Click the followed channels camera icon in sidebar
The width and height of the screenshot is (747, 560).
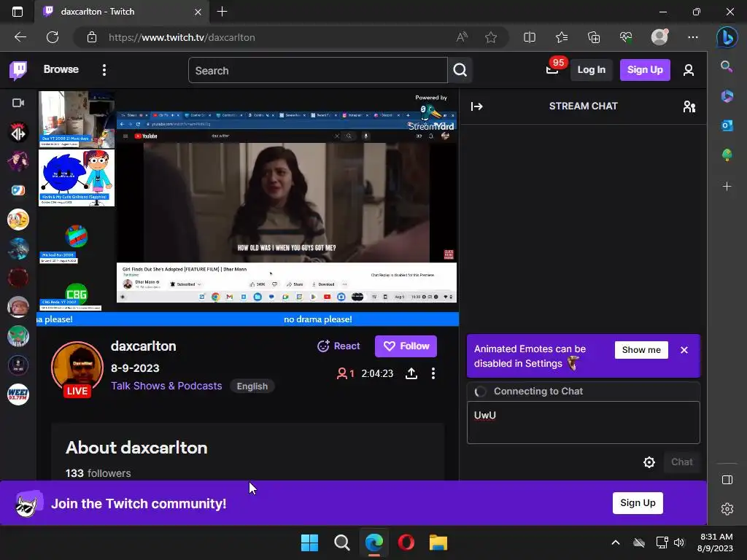[x=18, y=103]
